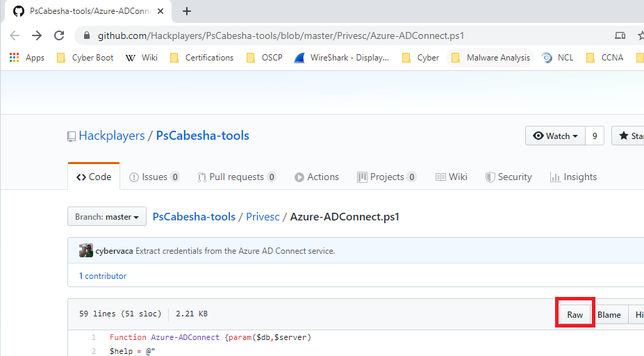Open the Apps grid shortcut
This screenshot has width=644, height=356.
(x=26, y=58)
